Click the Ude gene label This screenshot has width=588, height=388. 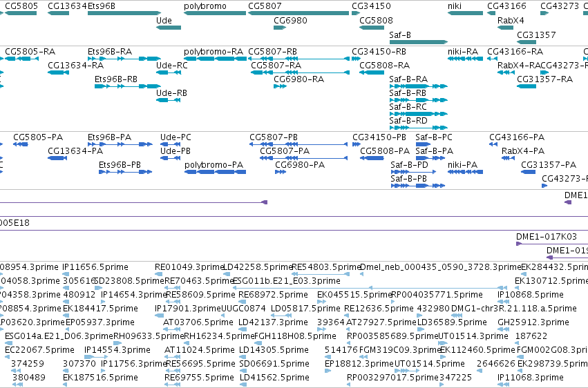164,20
